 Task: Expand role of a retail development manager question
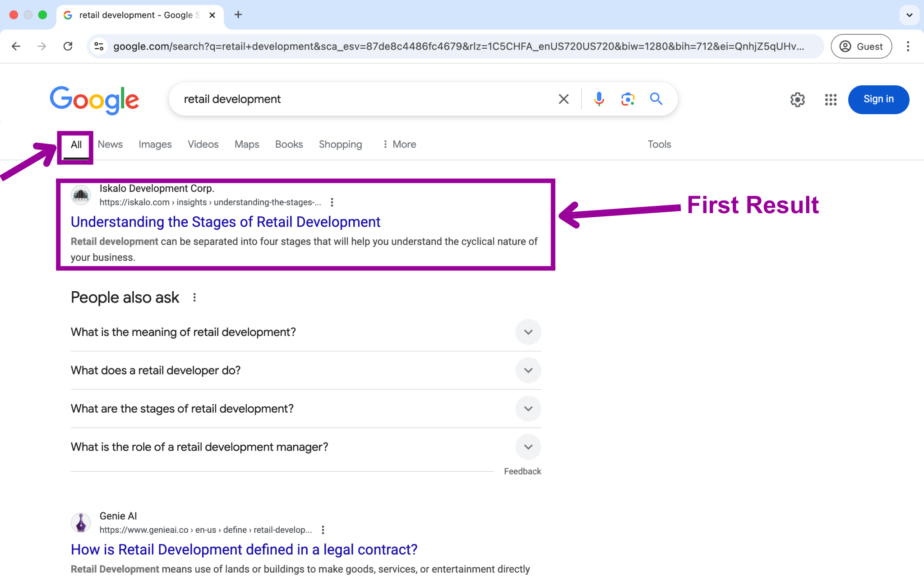306,447
